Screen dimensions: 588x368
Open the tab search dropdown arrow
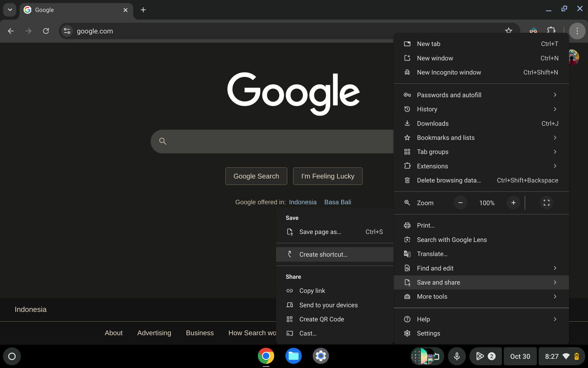coord(10,10)
